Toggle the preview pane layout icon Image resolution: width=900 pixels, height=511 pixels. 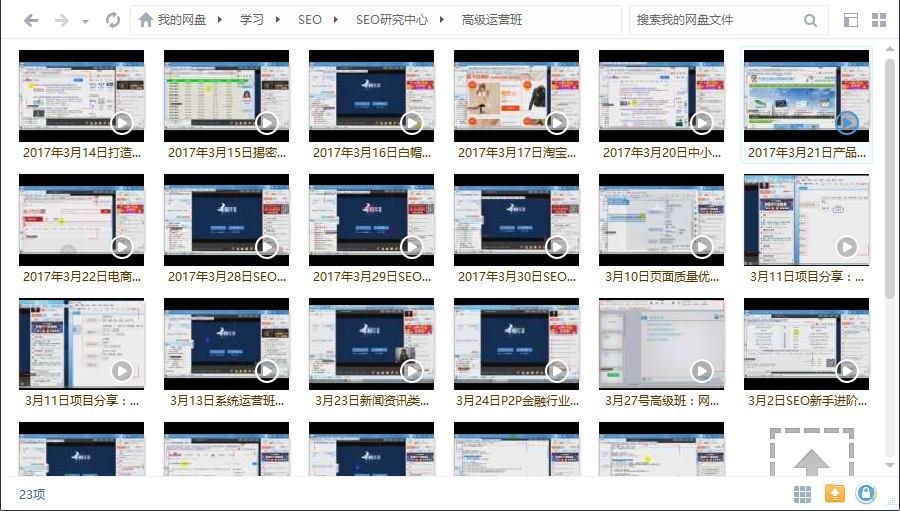851,20
